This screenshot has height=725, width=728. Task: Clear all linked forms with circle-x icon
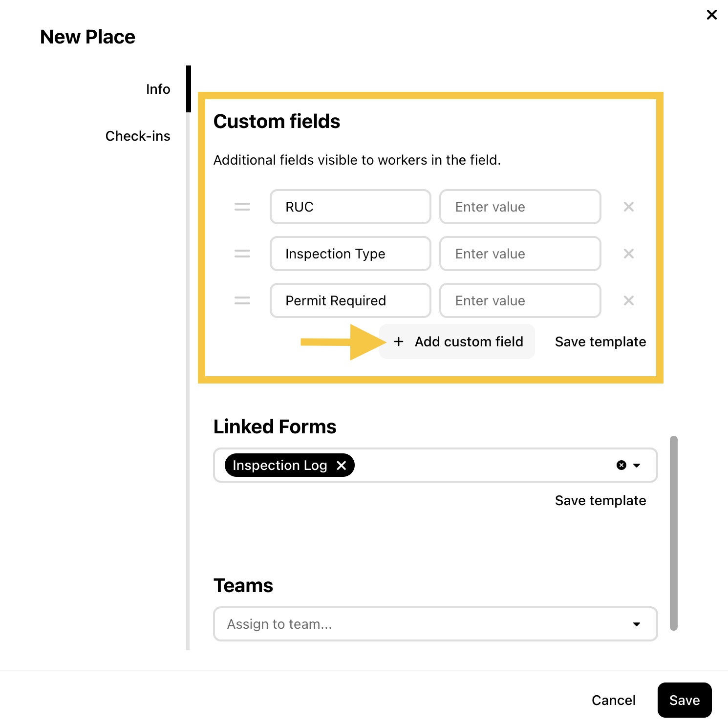pos(621,465)
